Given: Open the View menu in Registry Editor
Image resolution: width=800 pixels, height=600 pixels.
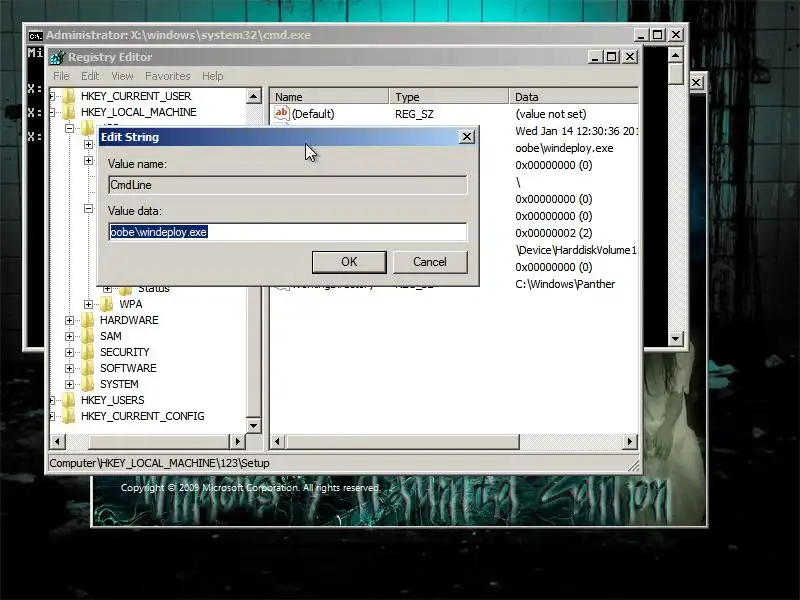Looking at the screenshot, I should tap(122, 76).
